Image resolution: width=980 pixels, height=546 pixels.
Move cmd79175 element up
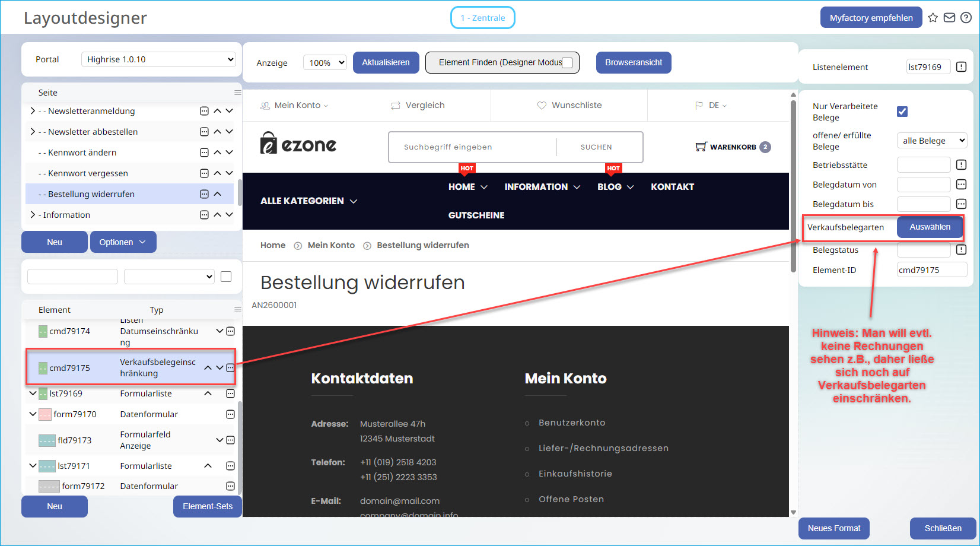pos(208,368)
